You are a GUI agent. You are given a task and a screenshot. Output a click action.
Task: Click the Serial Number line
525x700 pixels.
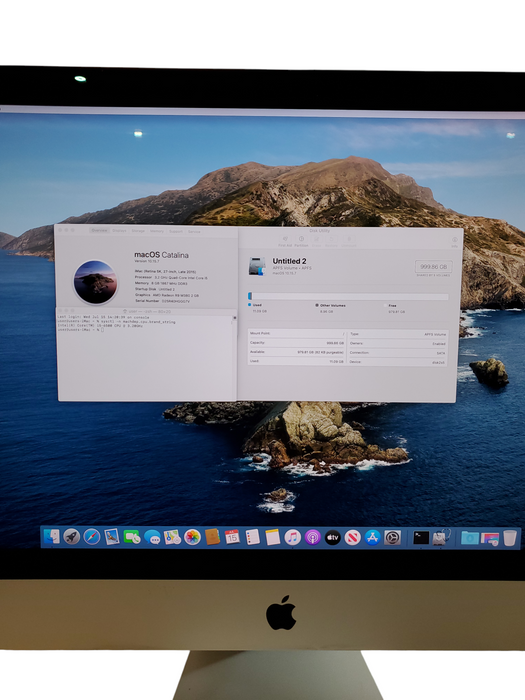pyautogui.click(x=162, y=301)
